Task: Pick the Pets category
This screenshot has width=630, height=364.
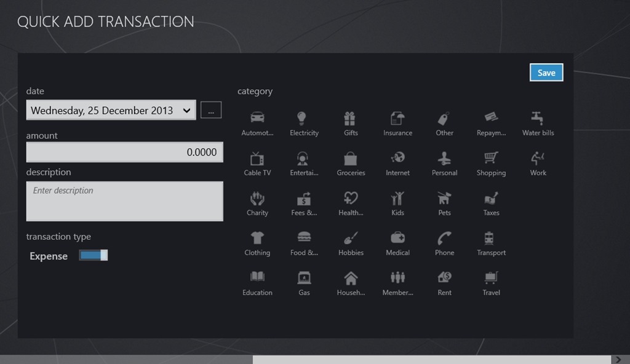Action: 444,198
